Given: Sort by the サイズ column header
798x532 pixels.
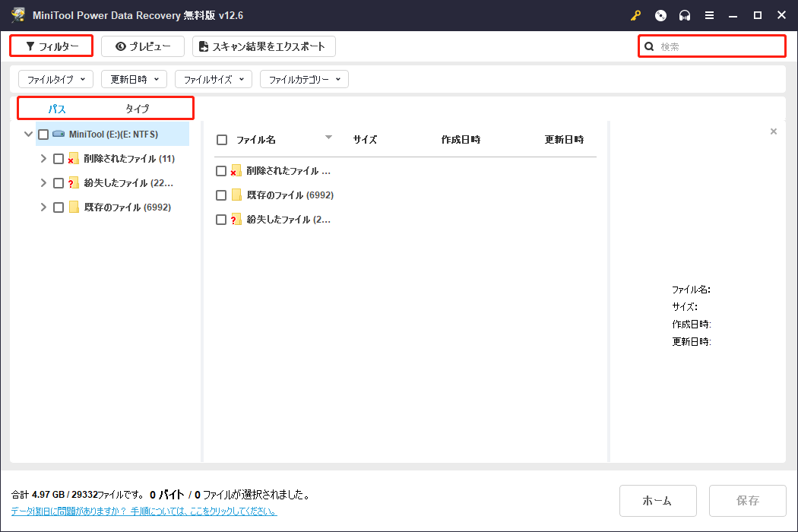Looking at the screenshot, I should [x=365, y=140].
